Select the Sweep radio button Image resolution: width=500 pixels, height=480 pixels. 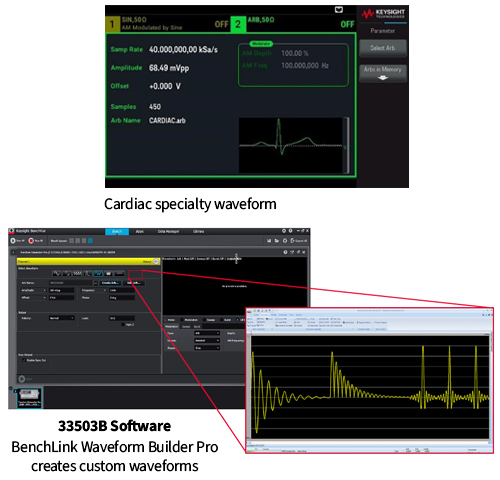point(204,320)
